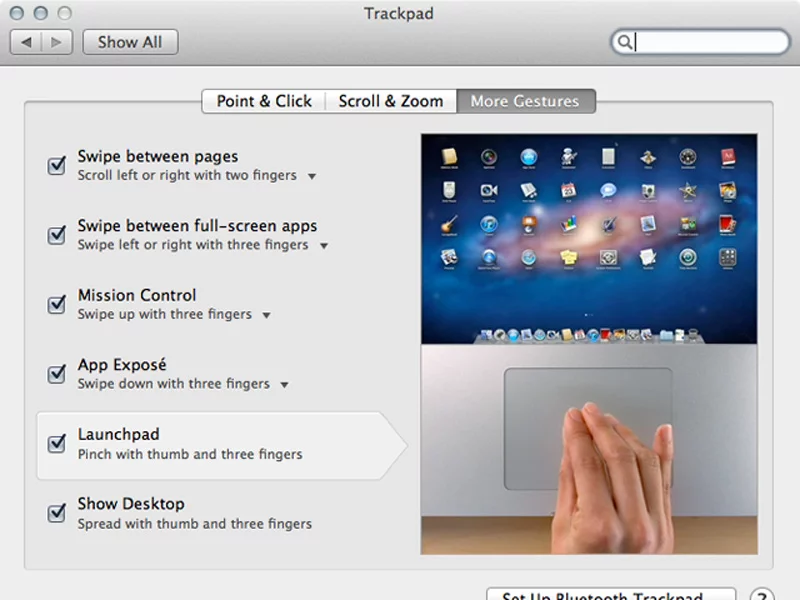Click the back navigation arrow
800x600 pixels.
click(25, 42)
